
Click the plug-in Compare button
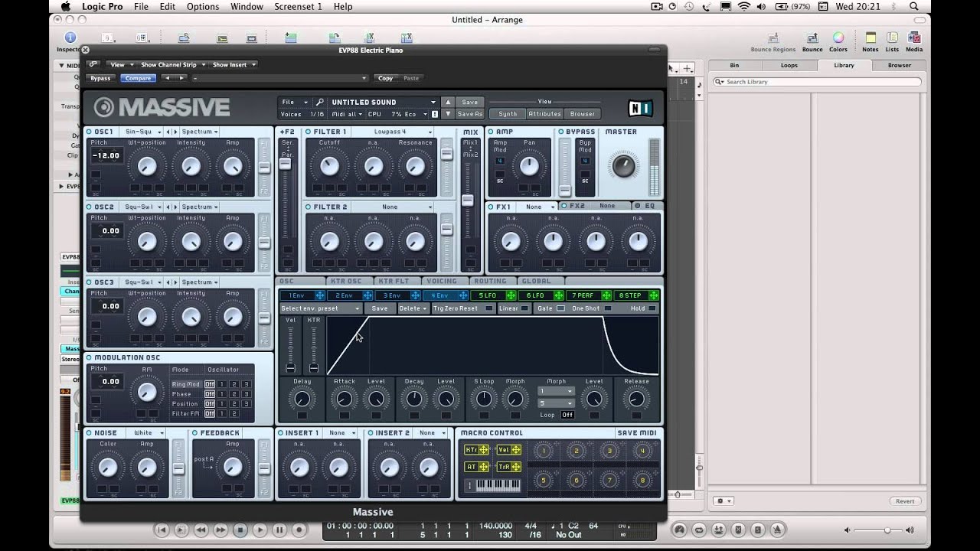(x=138, y=78)
